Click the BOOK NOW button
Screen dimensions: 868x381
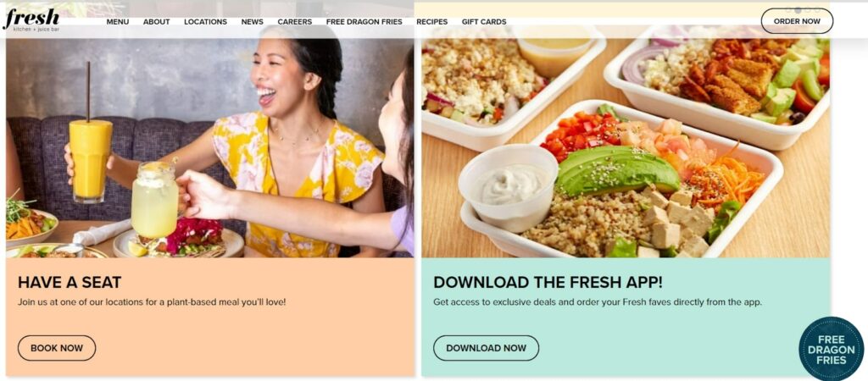[57, 348]
